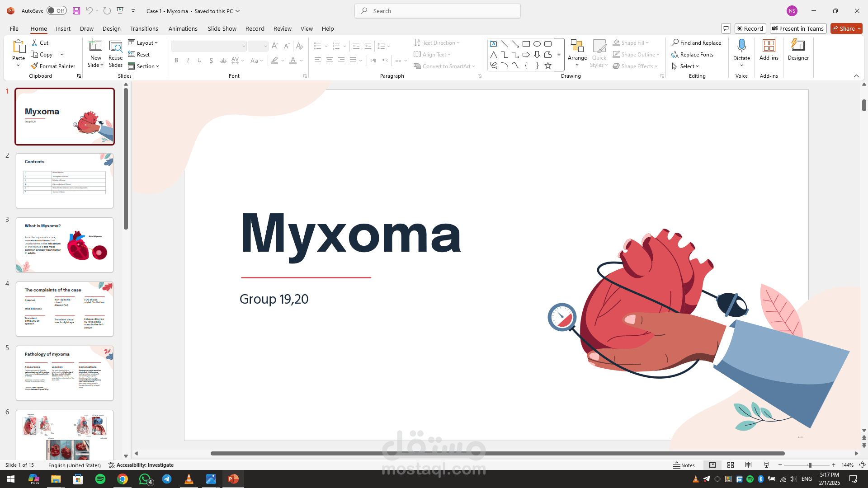
Task: Toggle Underline formatting
Action: (x=200, y=61)
